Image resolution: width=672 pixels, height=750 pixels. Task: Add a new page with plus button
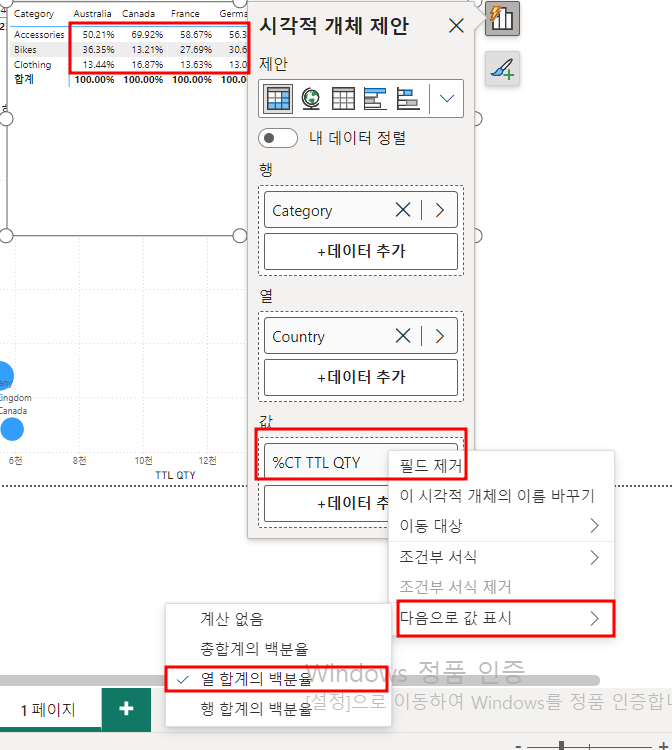(x=126, y=709)
